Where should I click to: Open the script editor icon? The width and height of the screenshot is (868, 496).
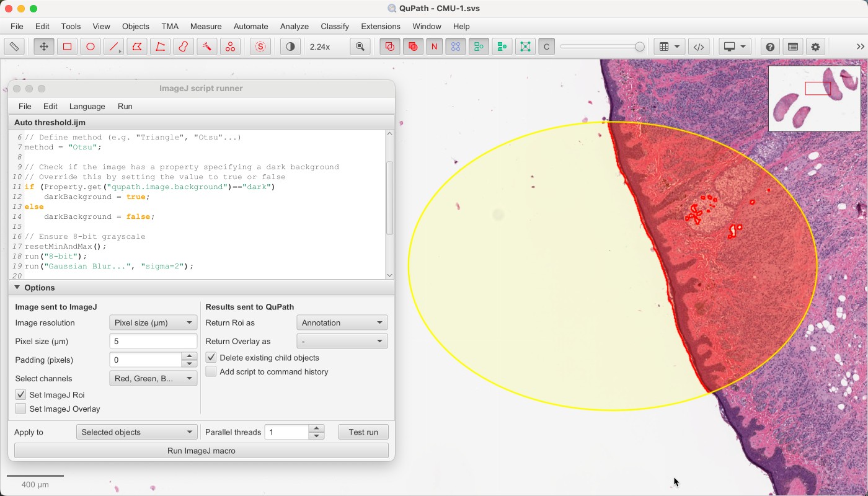(699, 46)
